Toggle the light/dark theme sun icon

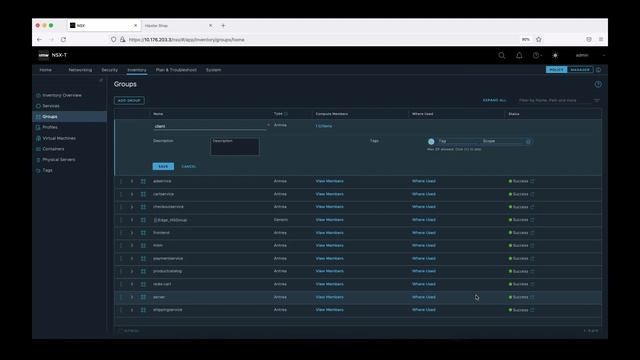[x=555, y=56]
